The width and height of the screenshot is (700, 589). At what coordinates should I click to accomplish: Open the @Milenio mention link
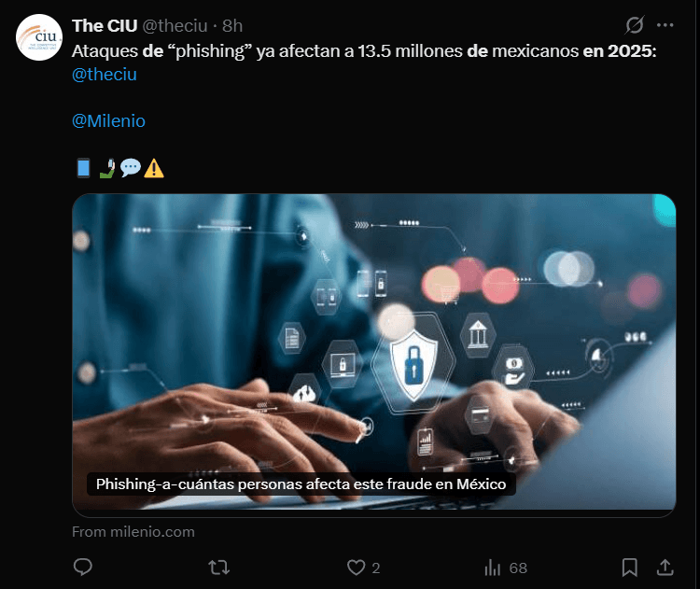tap(108, 121)
